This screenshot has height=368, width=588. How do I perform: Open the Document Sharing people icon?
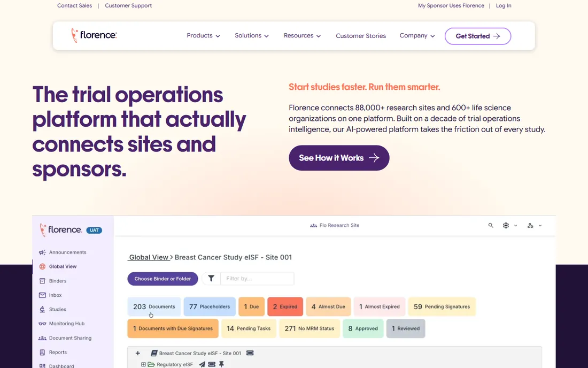point(42,338)
